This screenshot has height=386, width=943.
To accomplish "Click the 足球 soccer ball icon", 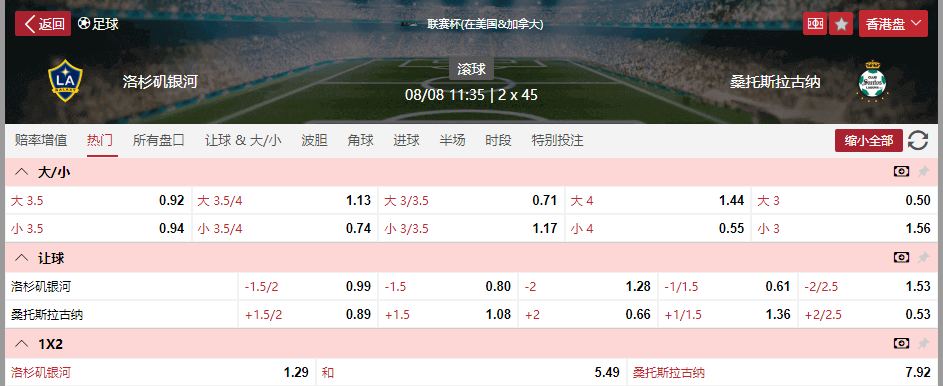I will point(84,24).
